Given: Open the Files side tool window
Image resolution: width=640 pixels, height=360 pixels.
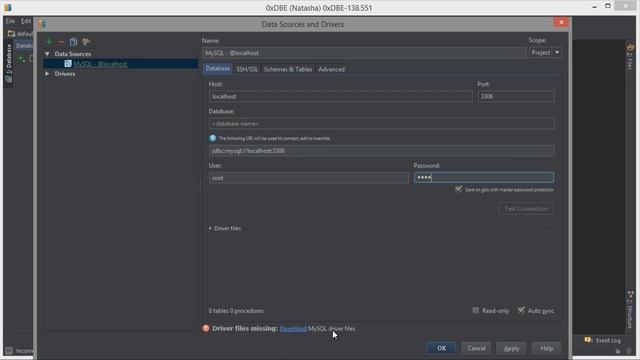Looking at the screenshot, I should pyautogui.click(x=630, y=57).
